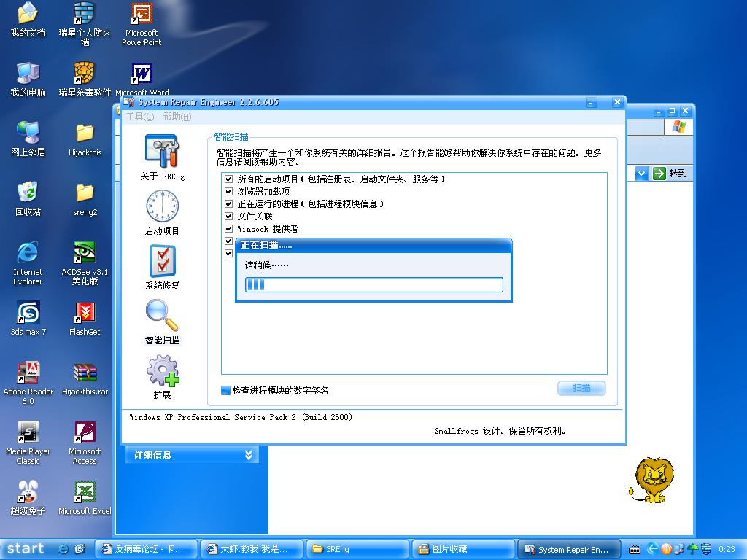The height and width of the screenshot is (560, 747).
Task: Open Hijackthis.rar archive icon
Action: click(85, 379)
